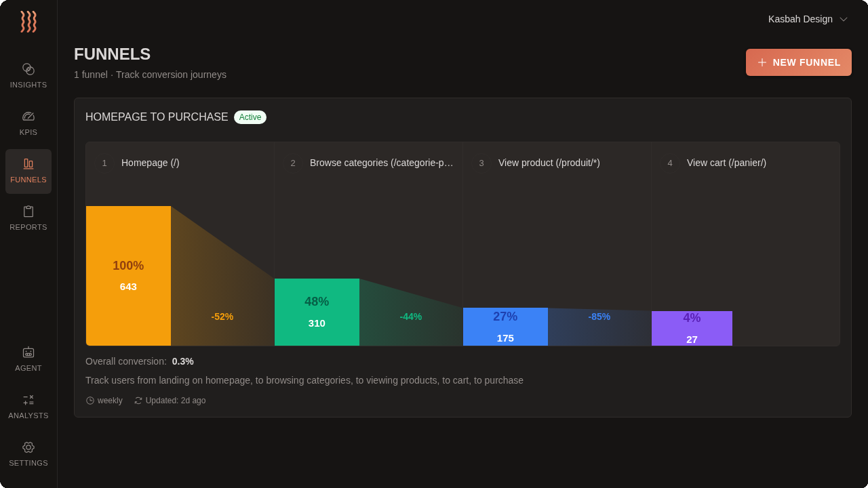Image resolution: width=868 pixels, height=488 pixels.
Task: Click the Active status badge
Action: pyautogui.click(x=250, y=117)
